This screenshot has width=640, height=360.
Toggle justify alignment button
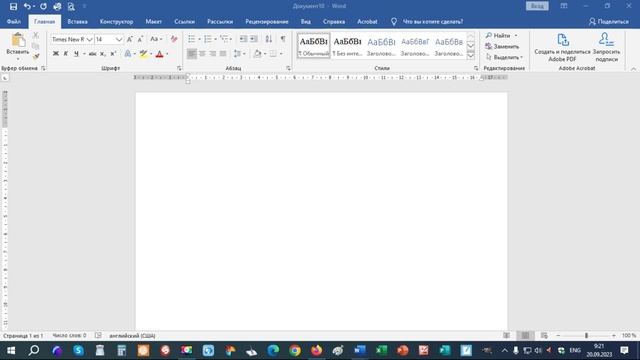pyautogui.click(x=223, y=54)
